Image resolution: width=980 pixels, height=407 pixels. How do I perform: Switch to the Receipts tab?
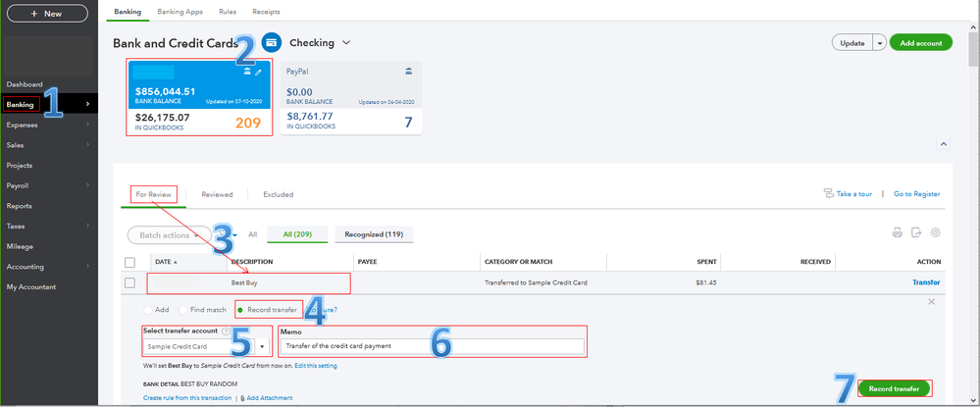tap(266, 12)
